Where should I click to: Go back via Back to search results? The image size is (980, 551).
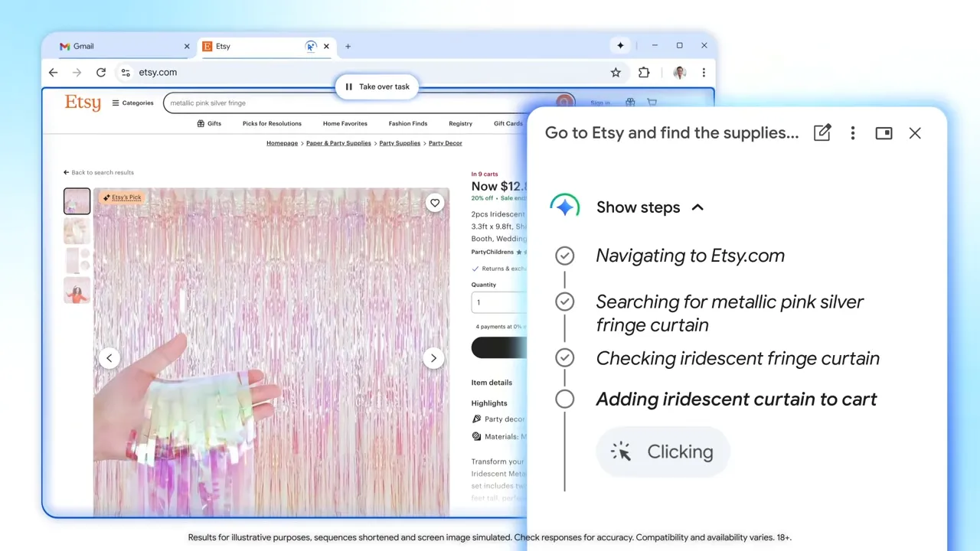click(x=98, y=172)
